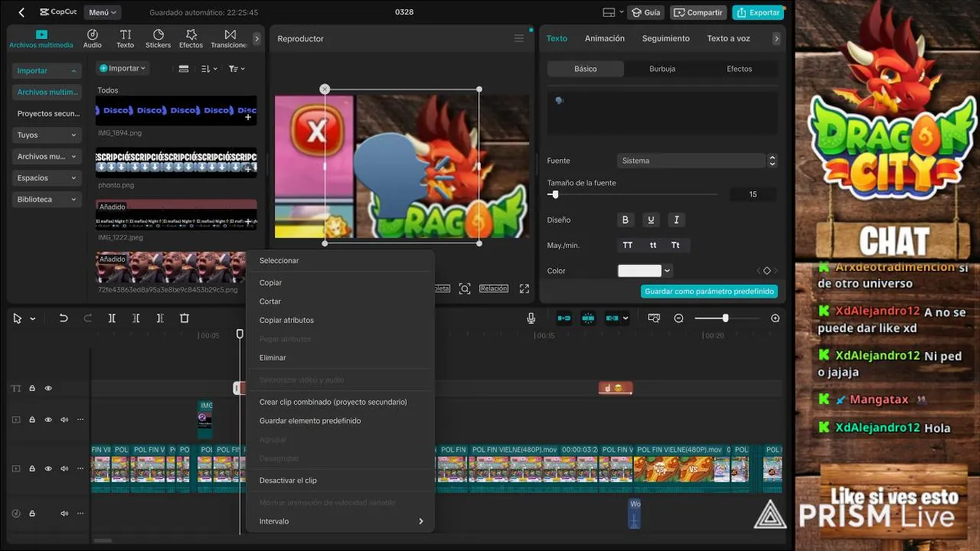Click the Guía button
This screenshot has width=980, height=551.
(x=645, y=12)
